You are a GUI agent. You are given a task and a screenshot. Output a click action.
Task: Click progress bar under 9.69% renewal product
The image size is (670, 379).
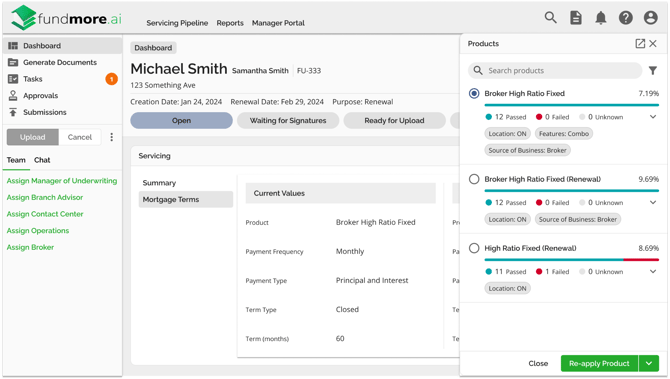click(x=572, y=191)
